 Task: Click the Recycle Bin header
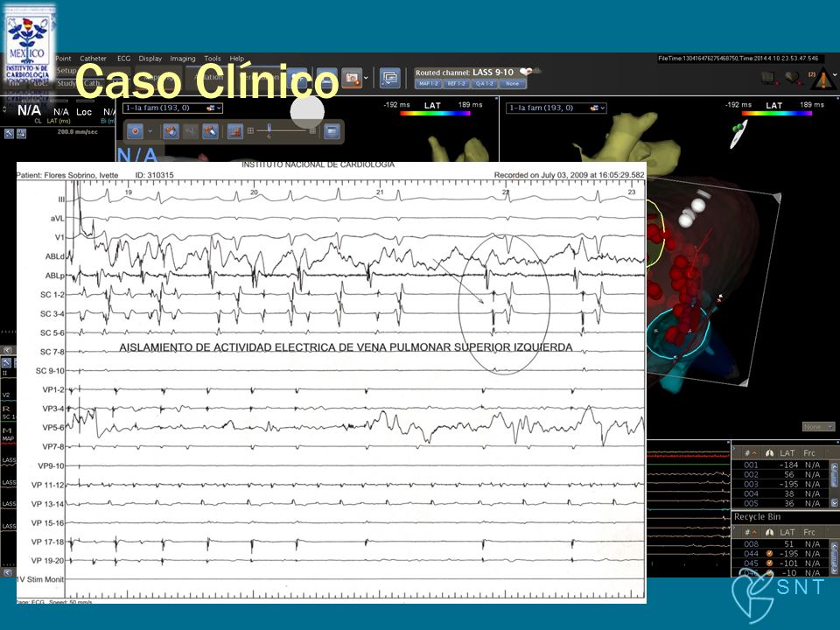click(x=757, y=517)
